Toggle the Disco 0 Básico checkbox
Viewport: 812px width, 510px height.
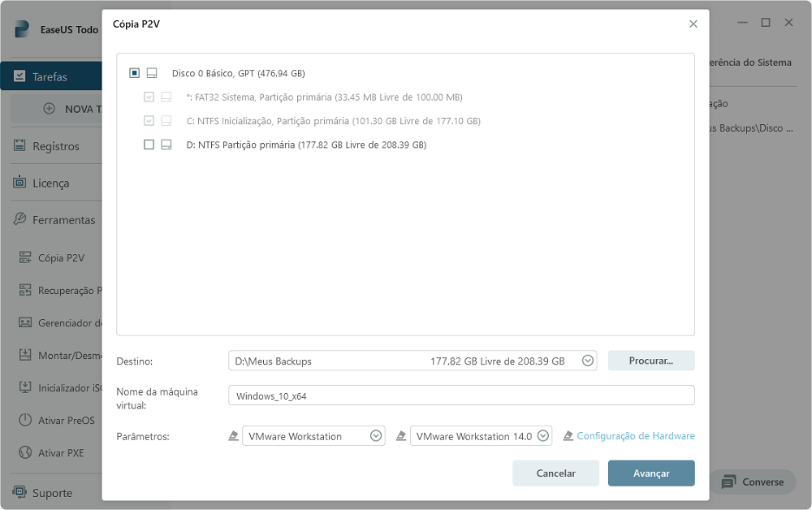(135, 73)
